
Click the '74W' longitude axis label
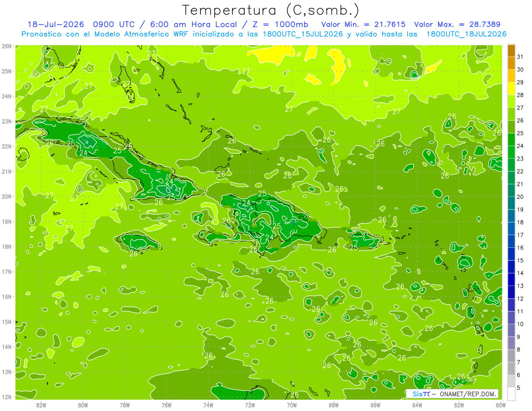(208, 405)
